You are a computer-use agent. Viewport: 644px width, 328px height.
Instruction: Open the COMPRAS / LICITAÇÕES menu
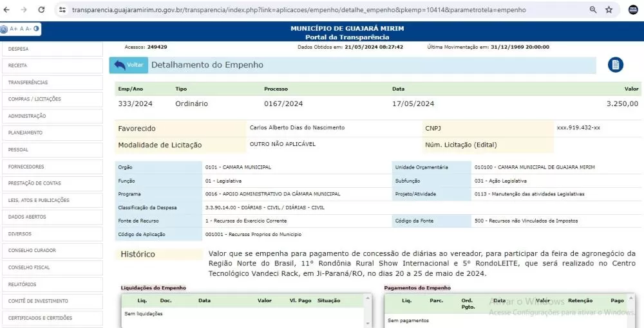click(52, 99)
